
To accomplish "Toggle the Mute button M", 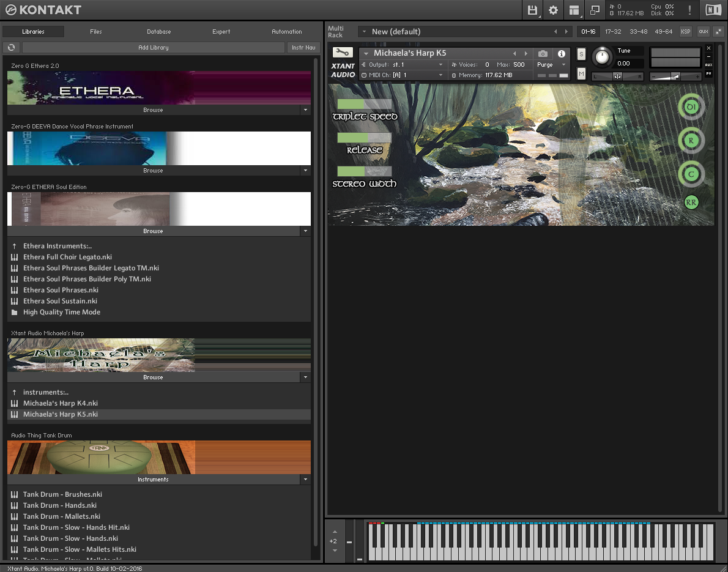I will click(581, 73).
